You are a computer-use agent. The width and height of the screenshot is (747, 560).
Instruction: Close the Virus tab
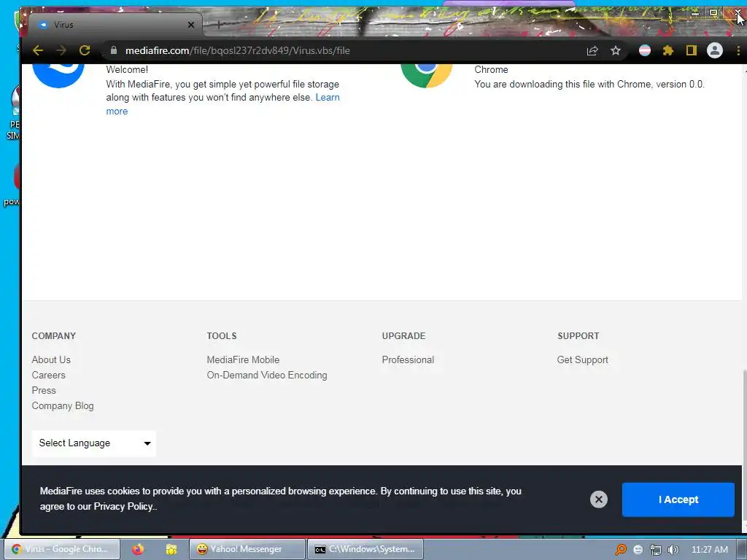191,25
